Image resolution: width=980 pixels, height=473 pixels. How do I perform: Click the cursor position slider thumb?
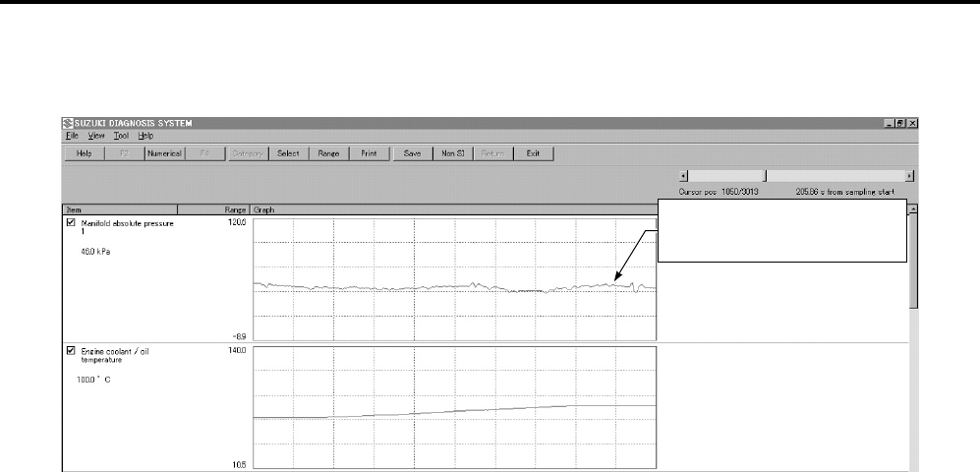coord(767,176)
